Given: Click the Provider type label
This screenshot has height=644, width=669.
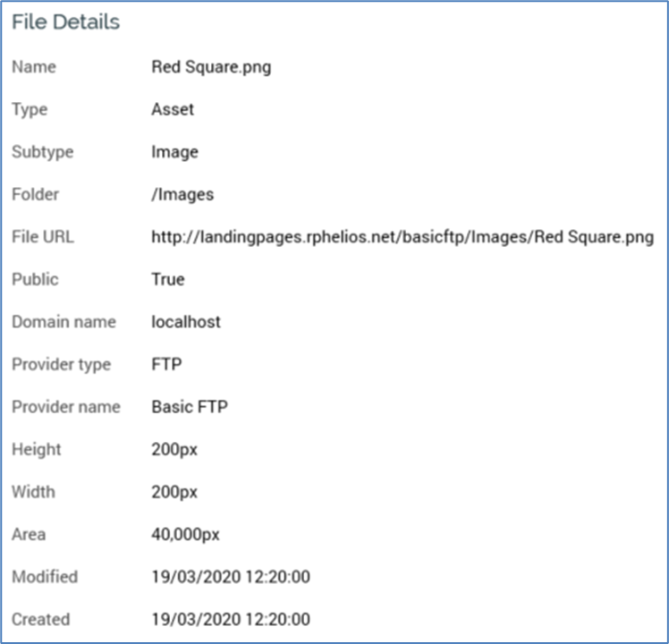Looking at the screenshot, I should [62, 364].
